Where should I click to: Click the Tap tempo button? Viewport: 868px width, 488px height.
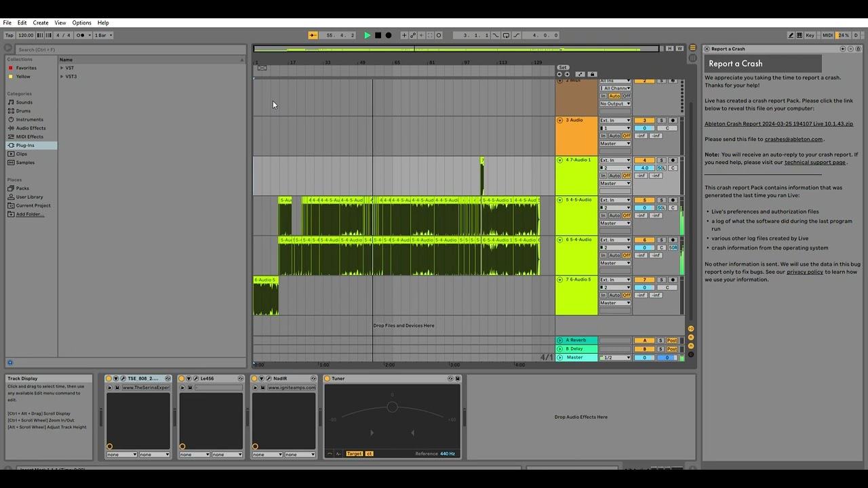9,35
